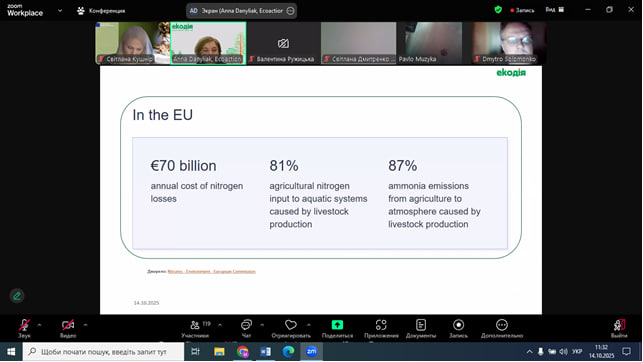Click the green annotation pencil icon
This screenshot has width=643, height=362.
pos(17,296)
